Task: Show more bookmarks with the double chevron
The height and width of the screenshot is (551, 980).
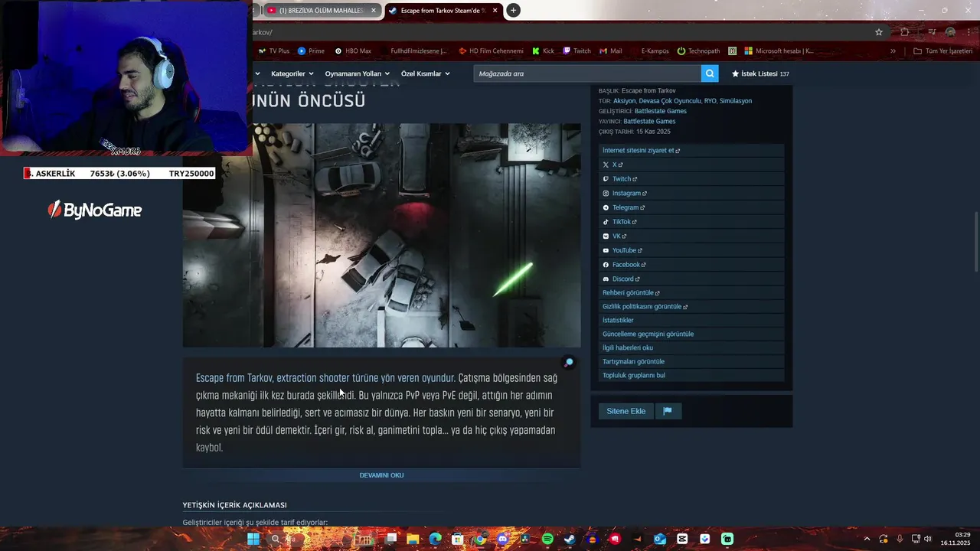Action: pyautogui.click(x=893, y=51)
